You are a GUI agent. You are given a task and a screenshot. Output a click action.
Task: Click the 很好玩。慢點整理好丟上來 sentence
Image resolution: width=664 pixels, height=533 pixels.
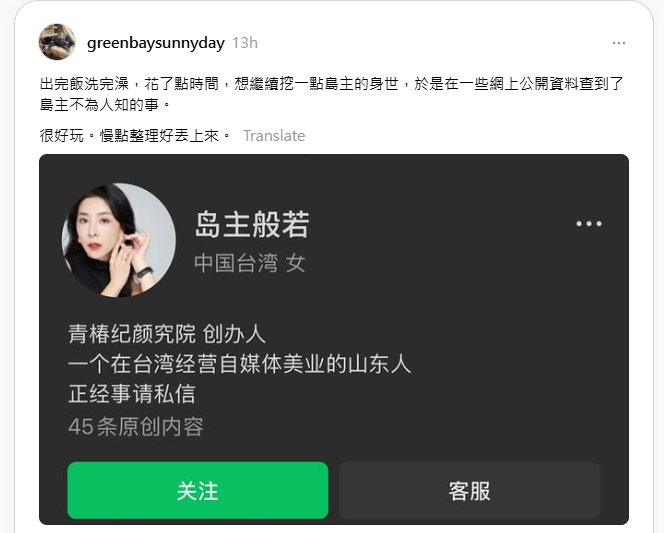tap(135, 136)
